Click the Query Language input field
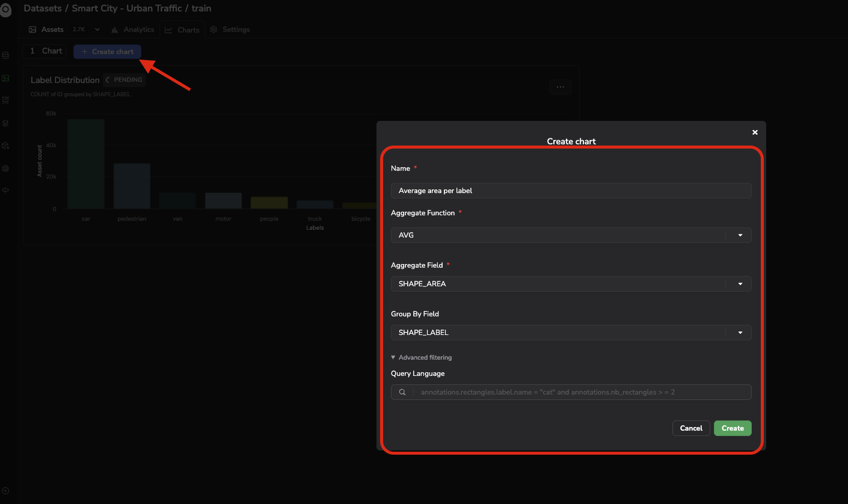The image size is (848, 504). (571, 392)
